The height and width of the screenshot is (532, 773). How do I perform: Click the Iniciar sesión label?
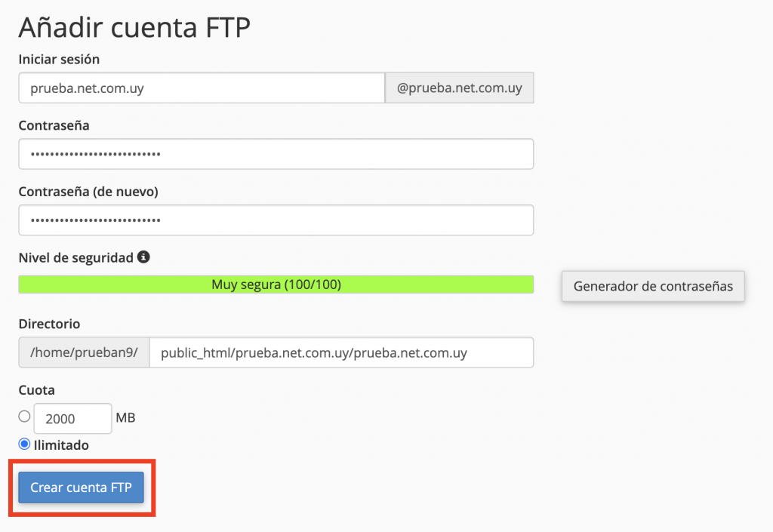click(59, 59)
